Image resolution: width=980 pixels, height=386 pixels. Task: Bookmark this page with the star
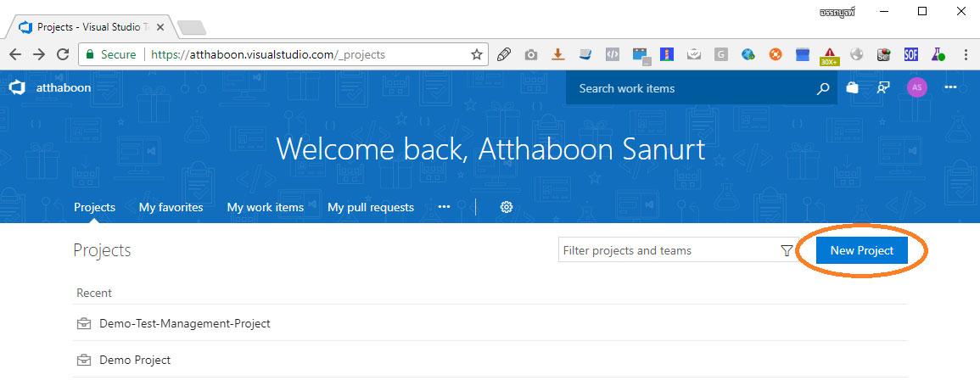(x=476, y=55)
